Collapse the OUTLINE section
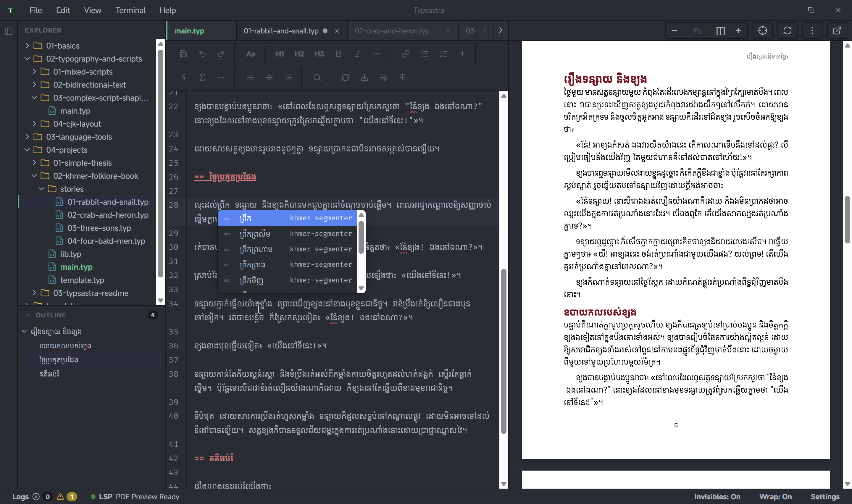Viewport: 852px width, 504px height. pyautogui.click(x=28, y=315)
